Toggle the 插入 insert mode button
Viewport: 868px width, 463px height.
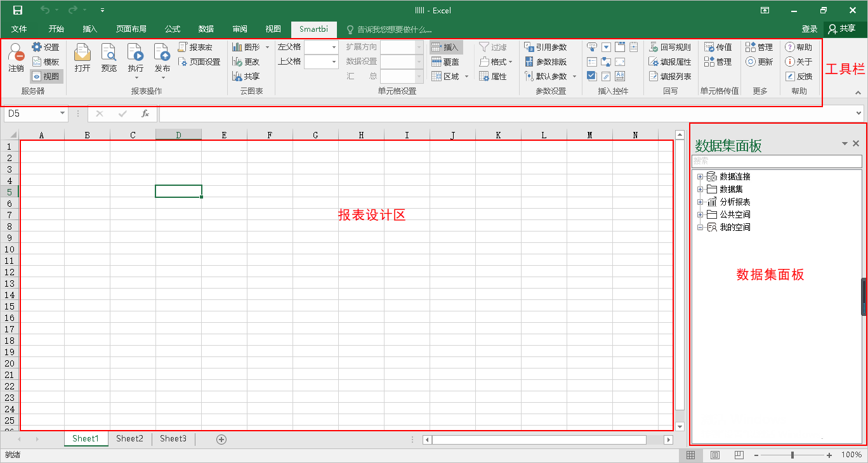point(446,47)
